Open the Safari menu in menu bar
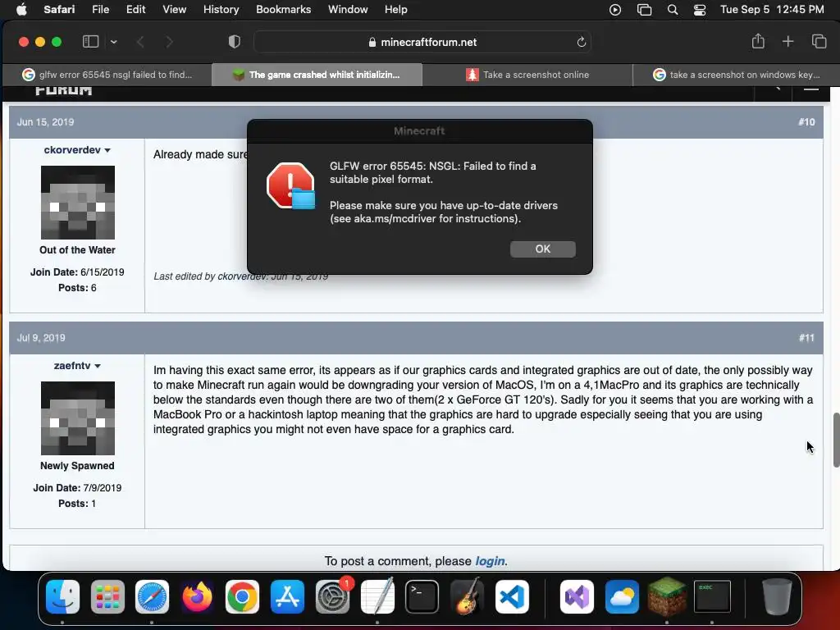Viewport: 840px width, 630px height. coord(59,10)
